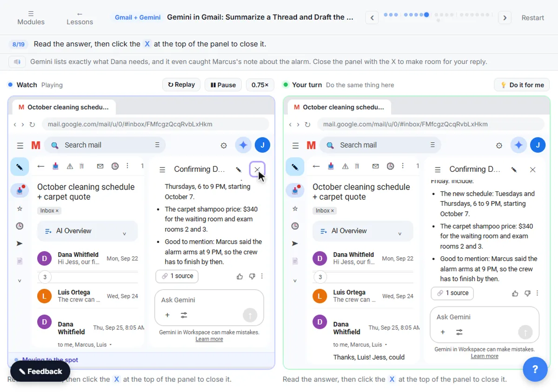Screen dimensions: 558x392
Task: Close the Gemini panel in Watch pane
Action: pos(257,170)
